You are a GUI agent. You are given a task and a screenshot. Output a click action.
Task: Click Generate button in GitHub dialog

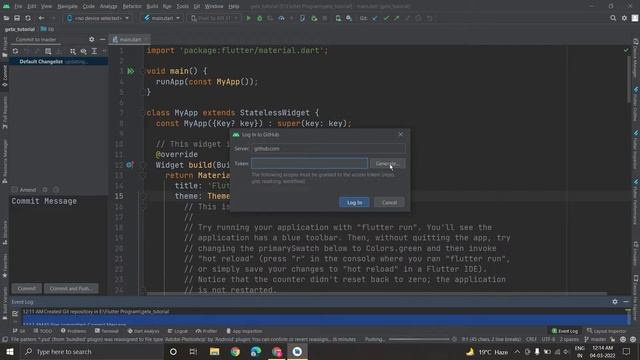387,164
